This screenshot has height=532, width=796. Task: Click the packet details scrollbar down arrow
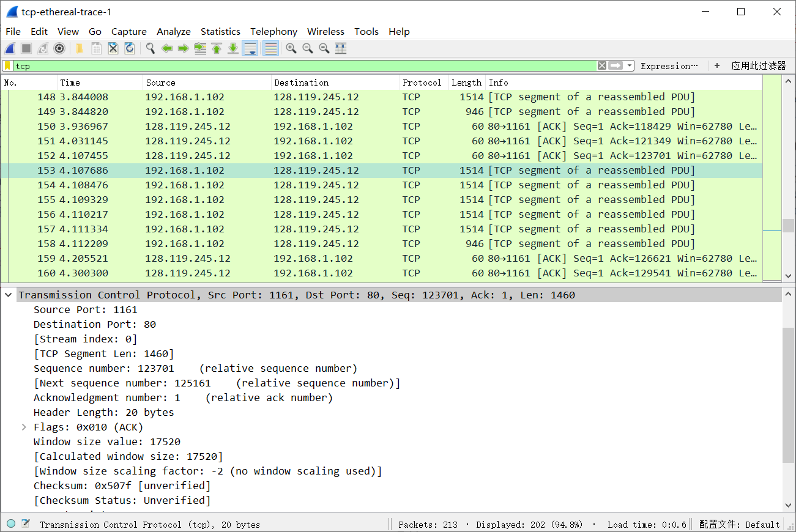click(789, 505)
